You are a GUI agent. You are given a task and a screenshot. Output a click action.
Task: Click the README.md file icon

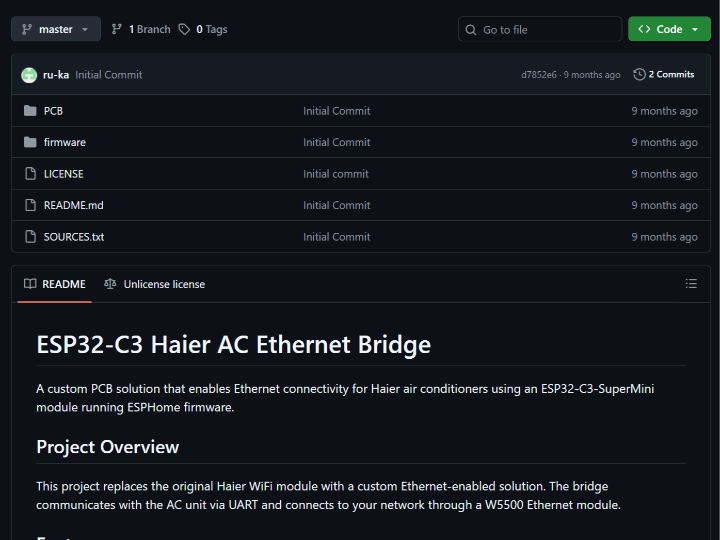30,205
